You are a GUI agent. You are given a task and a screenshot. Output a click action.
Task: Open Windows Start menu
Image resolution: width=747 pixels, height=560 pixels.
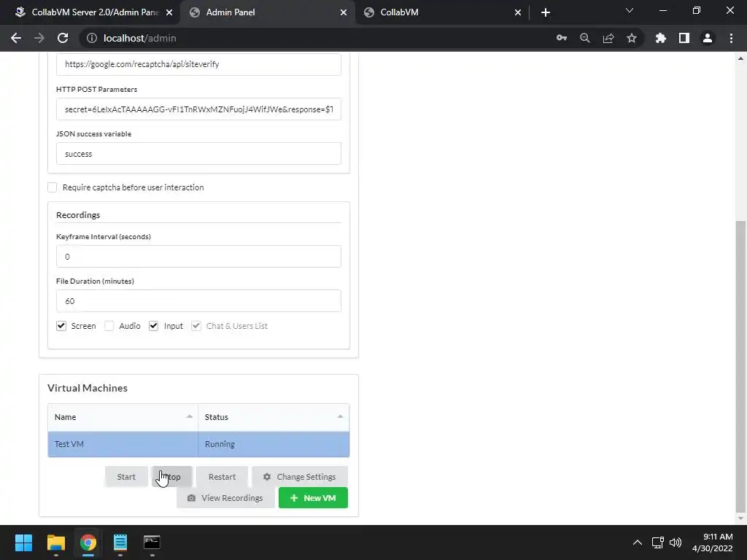point(23,542)
